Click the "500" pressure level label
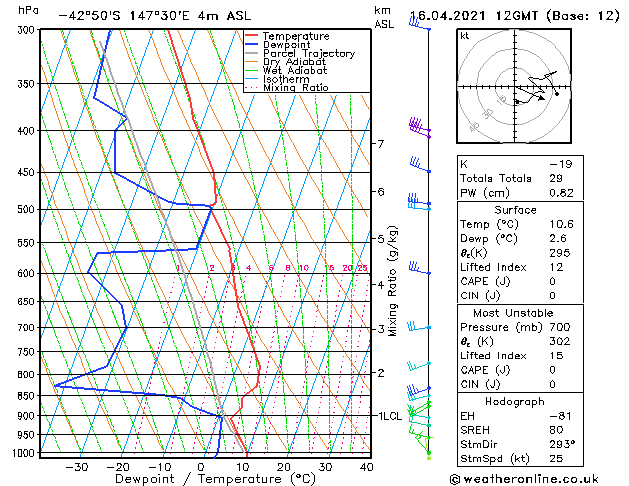The height and width of the screenshot is (486, 629). click(28, 209)
